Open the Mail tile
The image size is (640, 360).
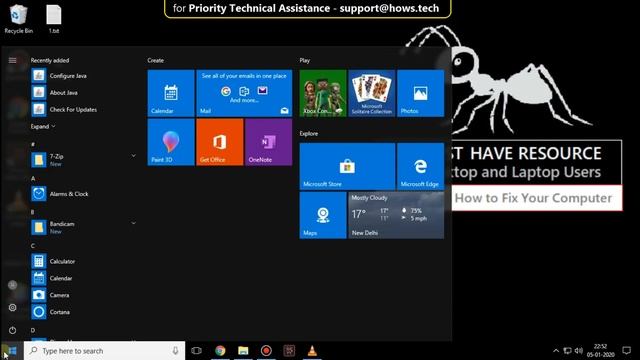click(244, 93)
